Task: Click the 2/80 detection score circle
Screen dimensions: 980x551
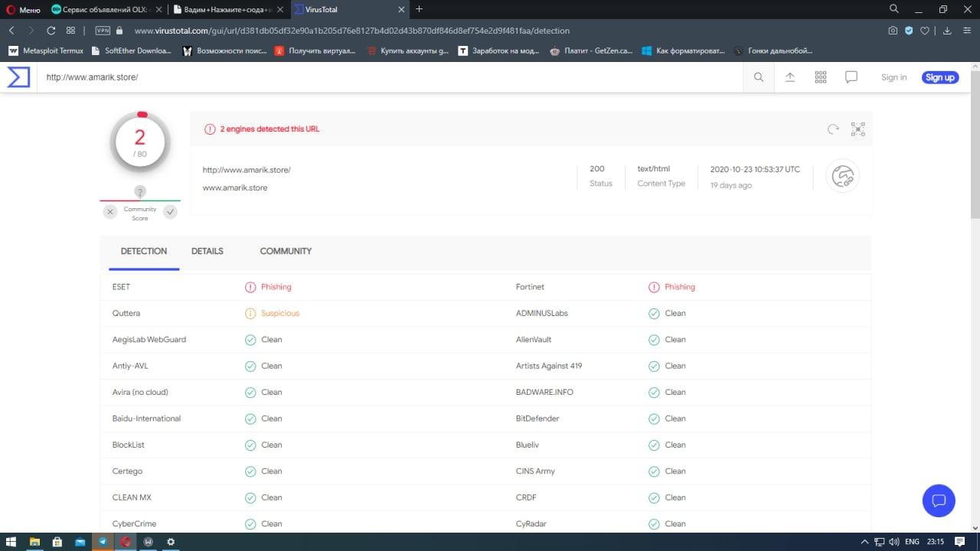Action: point(140,142)
